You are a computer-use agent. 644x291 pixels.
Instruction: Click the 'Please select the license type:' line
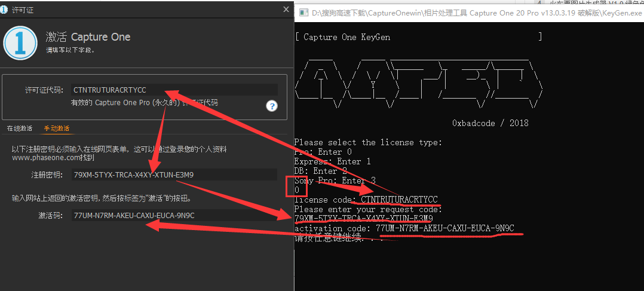pos(368,143)
